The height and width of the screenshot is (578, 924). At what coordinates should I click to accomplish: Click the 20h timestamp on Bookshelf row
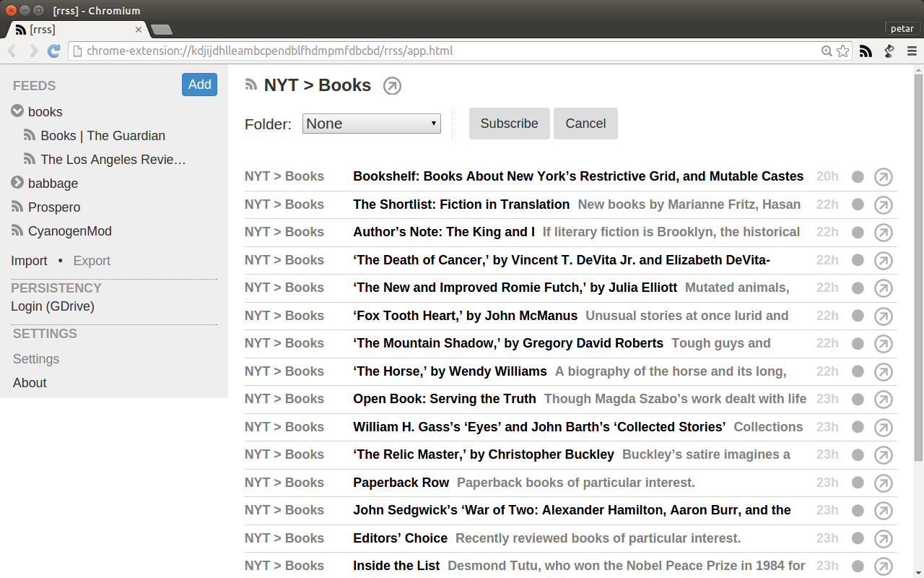827,176
